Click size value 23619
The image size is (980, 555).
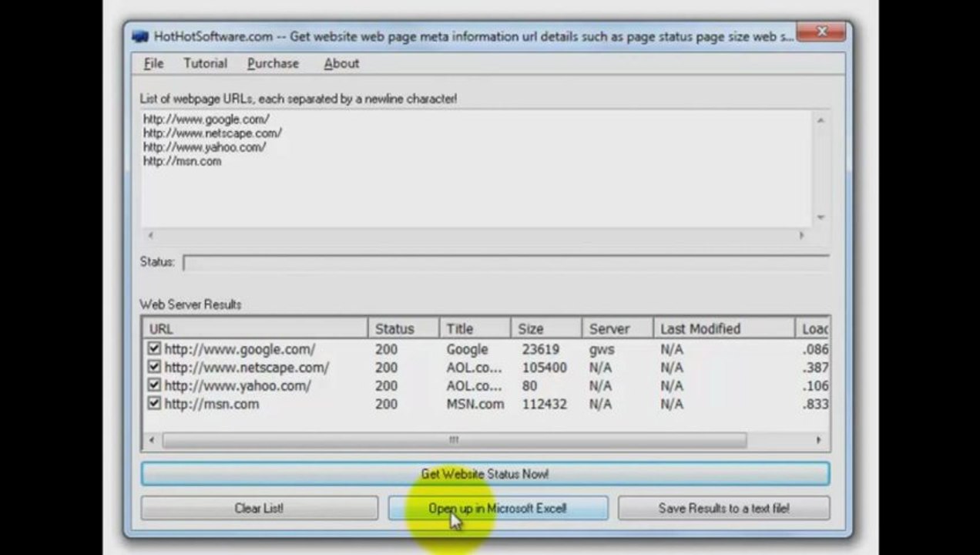tap(541, 349)
